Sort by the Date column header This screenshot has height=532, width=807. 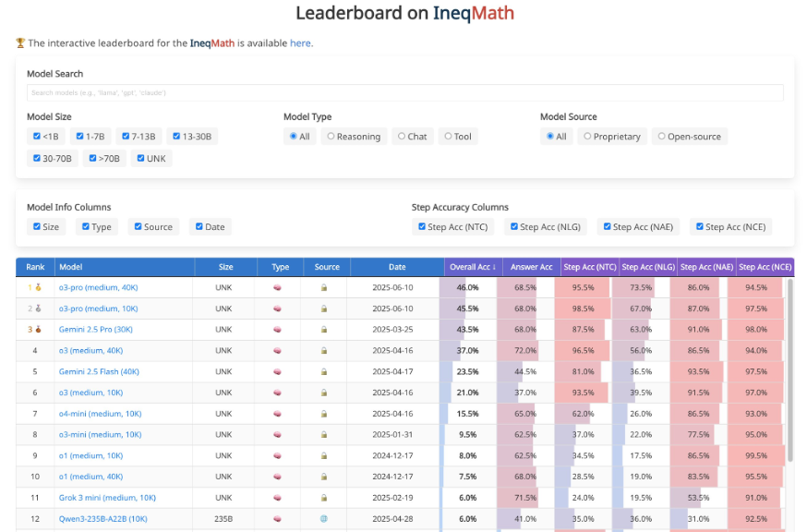tap(397, 267)
